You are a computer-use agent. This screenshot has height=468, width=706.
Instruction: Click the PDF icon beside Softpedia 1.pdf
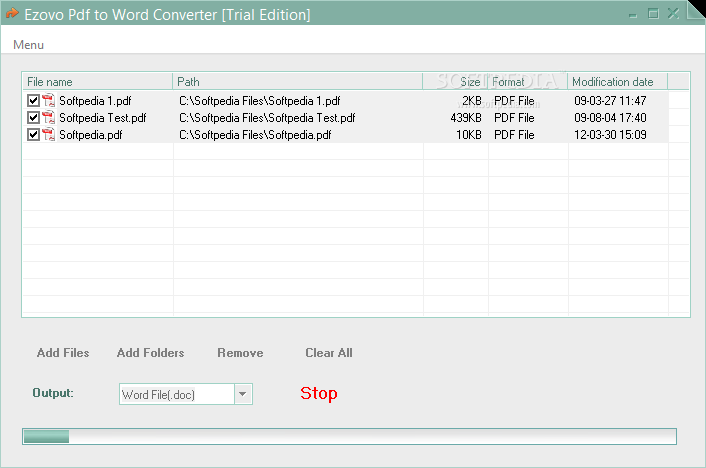49,100
